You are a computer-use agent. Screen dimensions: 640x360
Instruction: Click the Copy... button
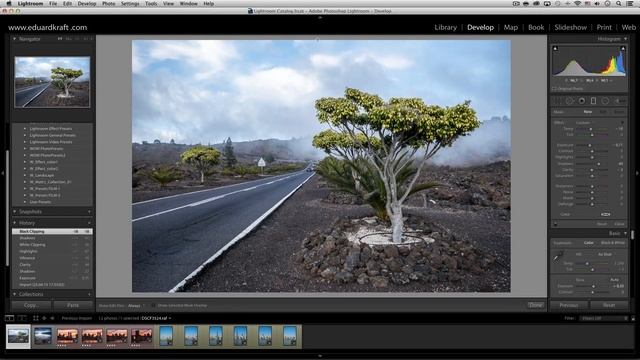coord(31,305)
